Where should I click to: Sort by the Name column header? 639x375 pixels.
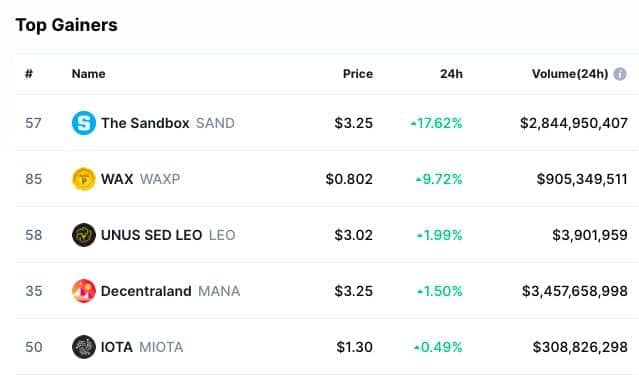pos(88,74)
